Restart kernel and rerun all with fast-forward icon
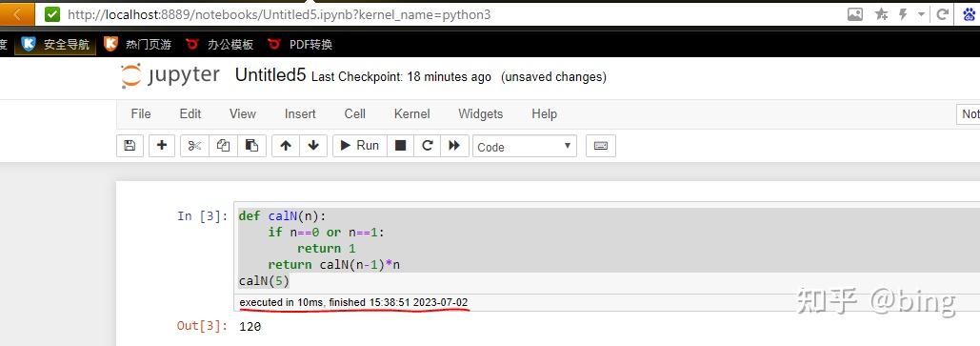This screenshot has width=980, height=346. pyautogui.click(x=455, y=146)
